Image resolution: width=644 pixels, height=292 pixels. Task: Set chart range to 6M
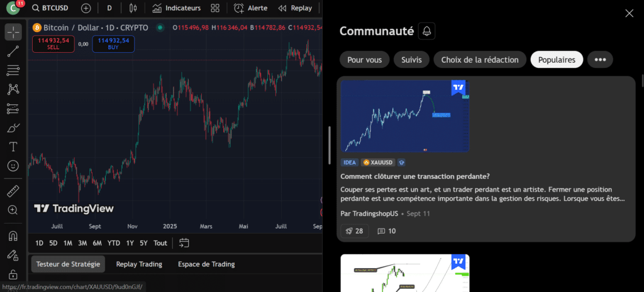(97, 243)
